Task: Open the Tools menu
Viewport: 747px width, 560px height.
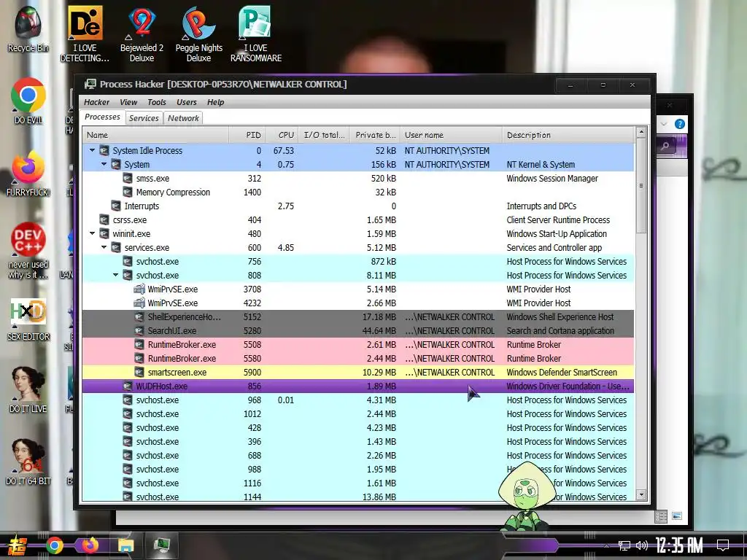Action: [157, 102]
